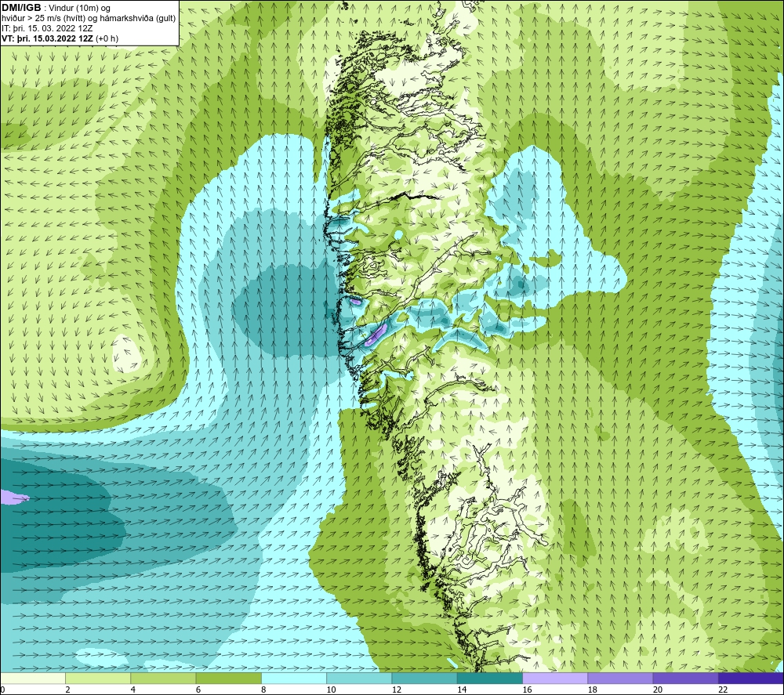
Task: Click the 20–22 m/s violet legend swatch
Action: pyautogui.click(x=685, y=679)
